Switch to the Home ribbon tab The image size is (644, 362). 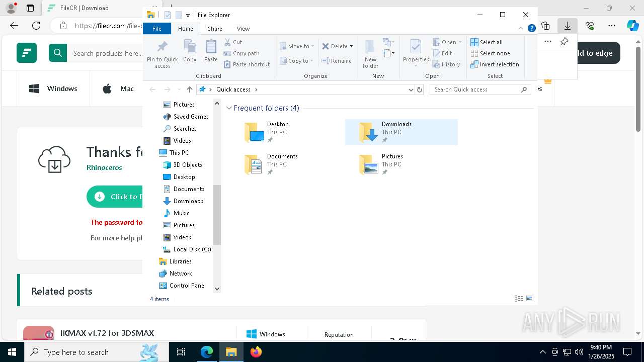click(185, 29)
